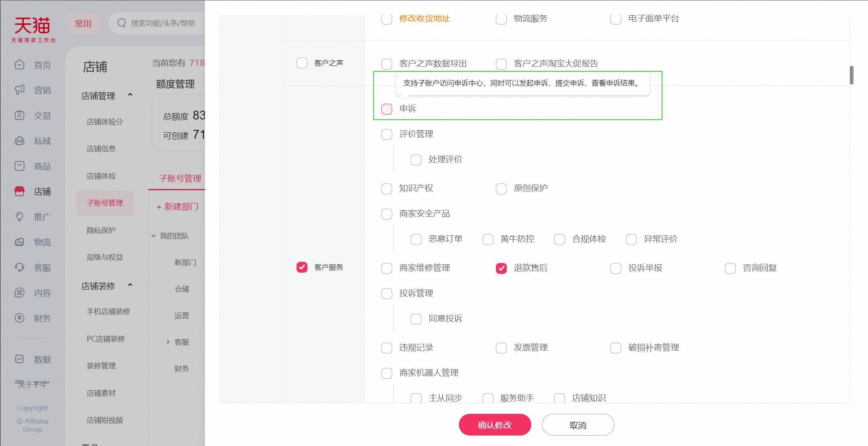Open 店铺体检 menu item
The width and height of the screenshot is (868, 446).
(x=101, y=176)
